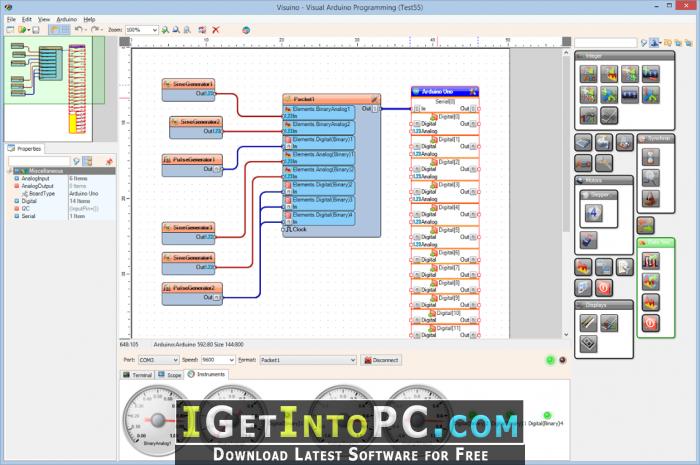Click the red X delete toolbar icon
700x465 pixels.
tap(216, 30)
